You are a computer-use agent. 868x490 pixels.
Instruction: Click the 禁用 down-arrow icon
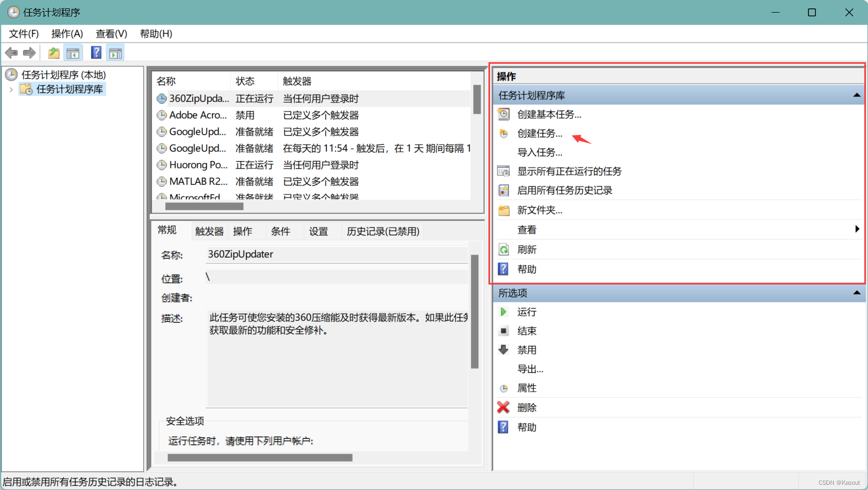[x=504, y=350]
